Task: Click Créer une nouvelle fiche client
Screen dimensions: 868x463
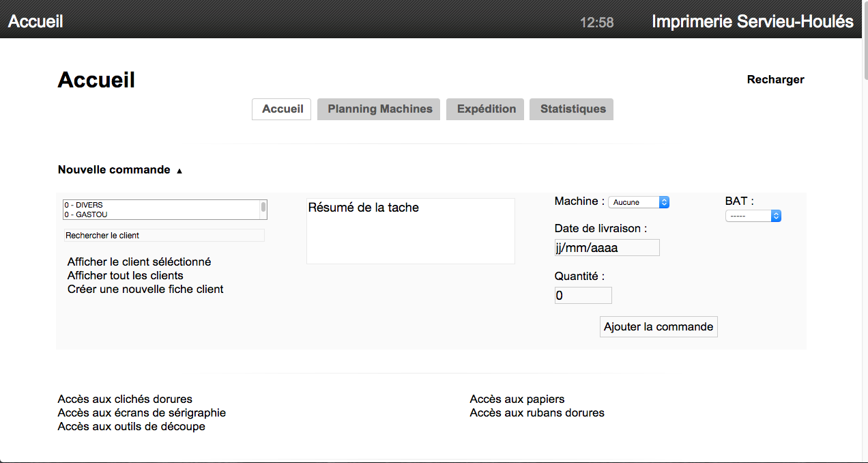Action: pyautogui.click(x=145, y=289)
